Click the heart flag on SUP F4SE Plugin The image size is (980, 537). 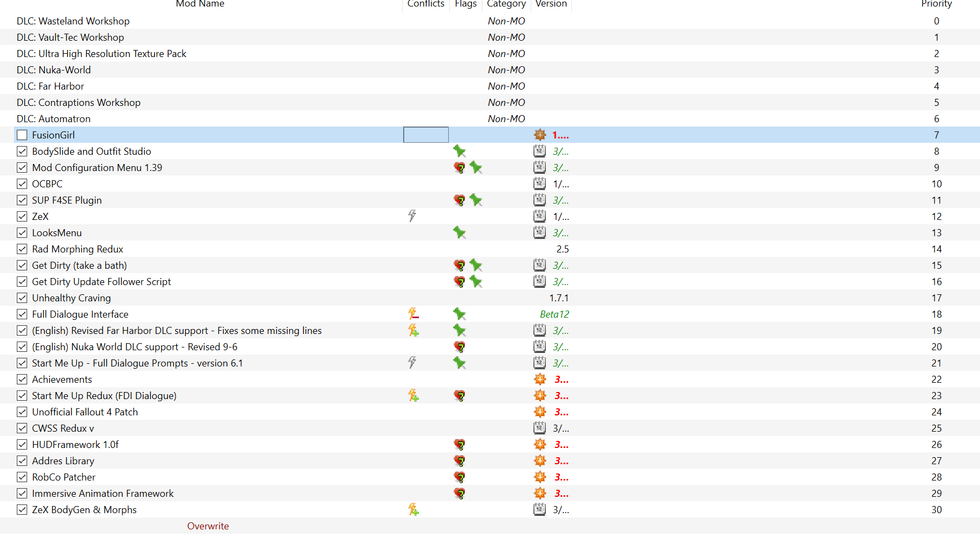coord(460,200)
